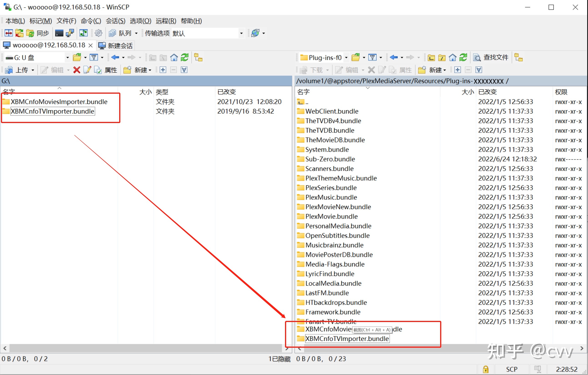Toggle the local directory tree icon
This screenshot has width=588, height=375.
click(x=198, y=58)
